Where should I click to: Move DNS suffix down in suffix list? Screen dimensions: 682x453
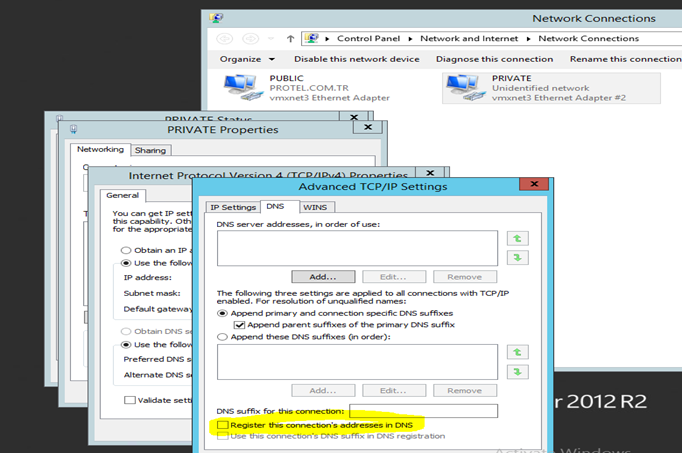click(x=518, y=372)
